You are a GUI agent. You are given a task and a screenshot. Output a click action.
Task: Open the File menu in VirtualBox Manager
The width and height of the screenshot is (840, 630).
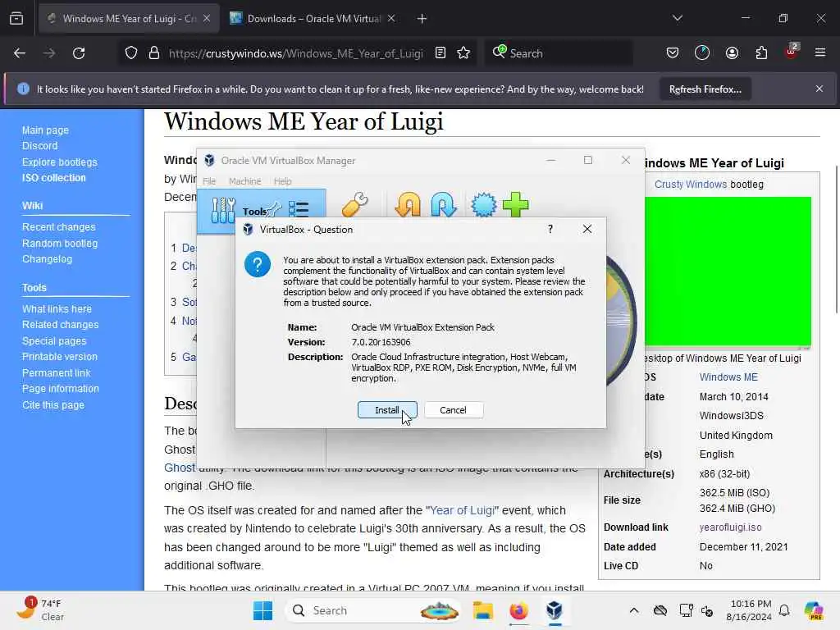(x=209, y=181)
